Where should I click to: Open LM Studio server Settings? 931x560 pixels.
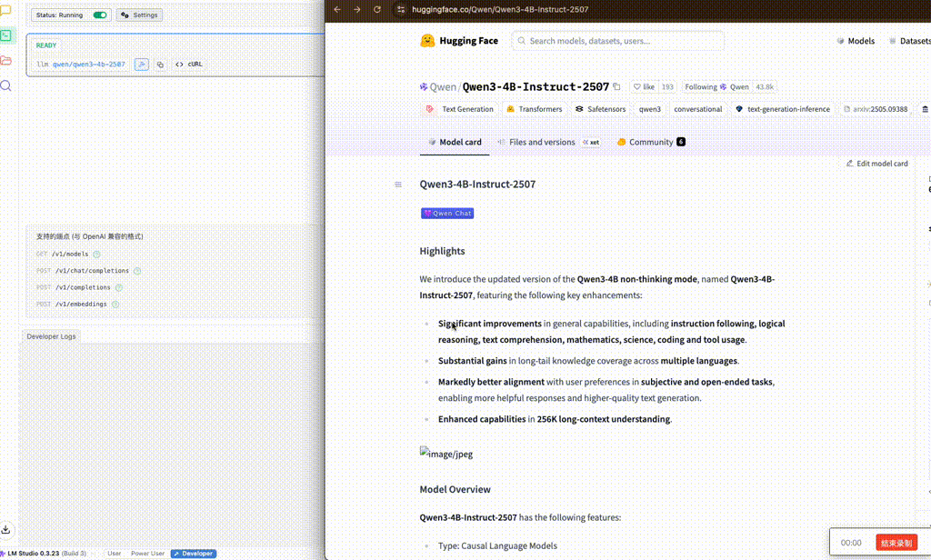coord(139,15)
